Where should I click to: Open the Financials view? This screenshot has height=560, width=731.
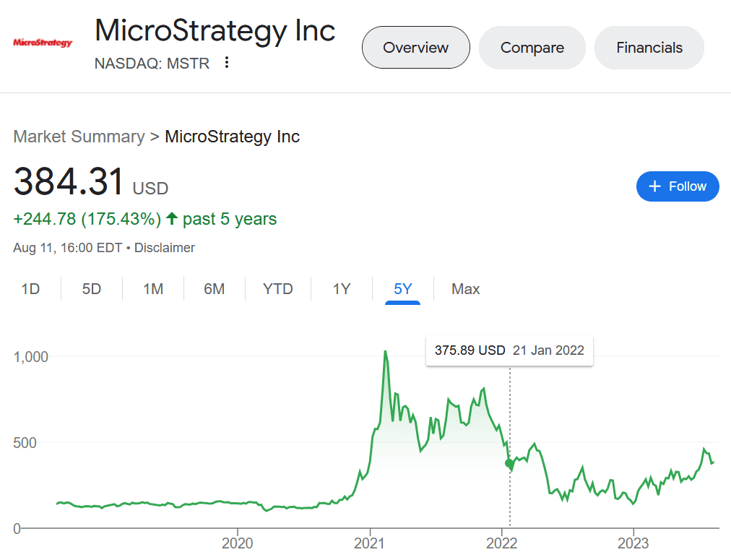point(649,48)
